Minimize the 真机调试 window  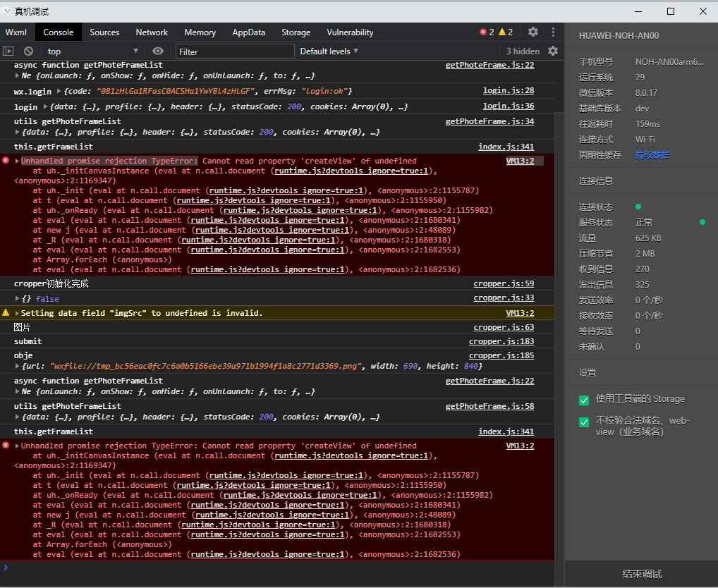tap(638, 11)
